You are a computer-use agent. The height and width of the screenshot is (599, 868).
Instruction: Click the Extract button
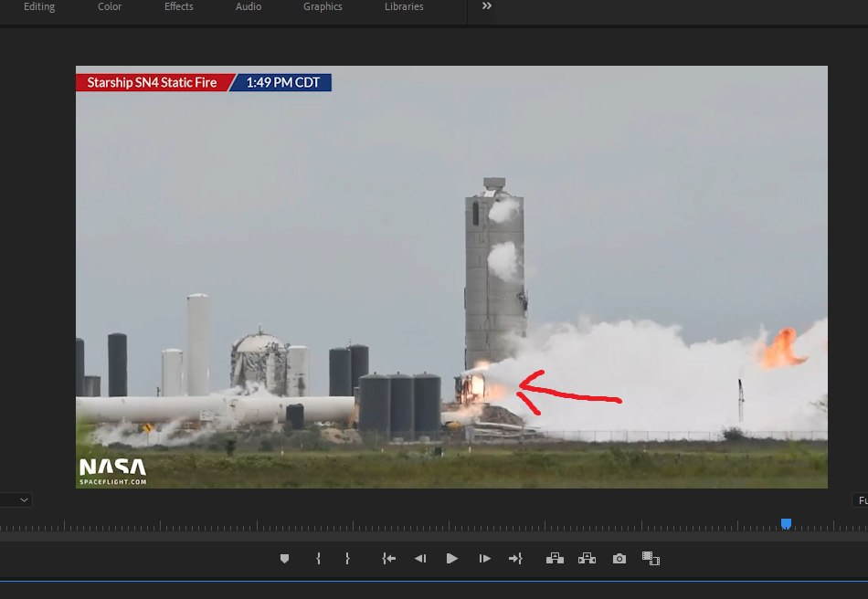pos(587,559)
